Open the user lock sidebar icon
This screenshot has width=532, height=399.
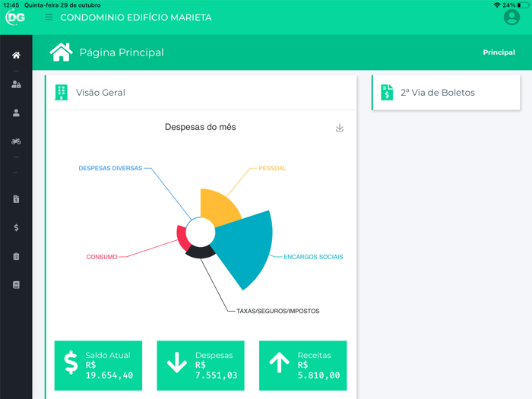click(16, 84)
